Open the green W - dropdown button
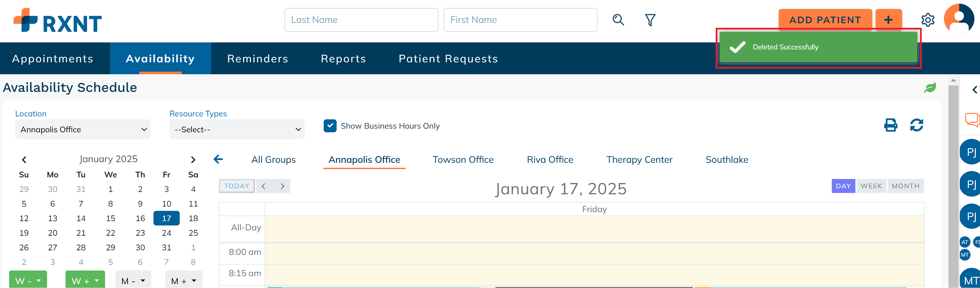Viewport: 980px width, 288px height. pos(28,281)
